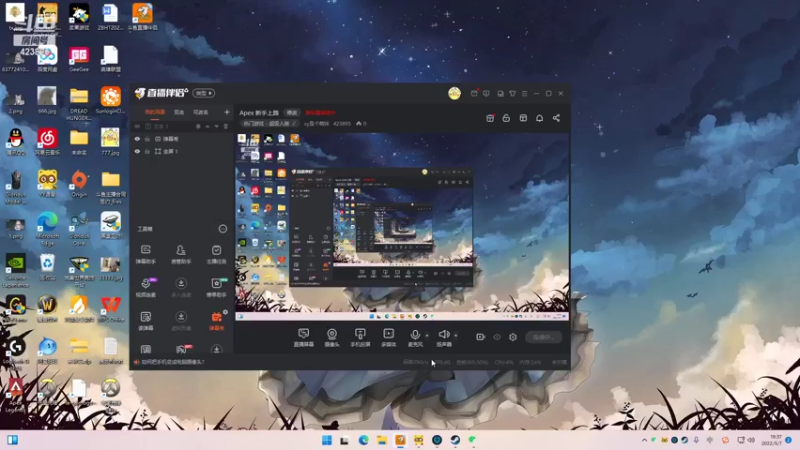Open 读弹幕 tool

(x=146, y=321)
